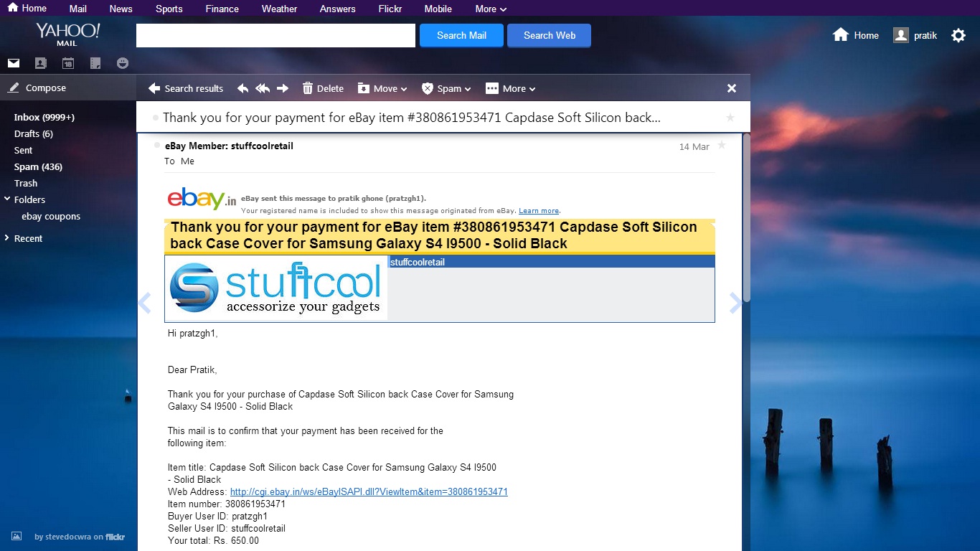
Task: Star the stuffcoolretail message
Action: [x=722, y=145]
